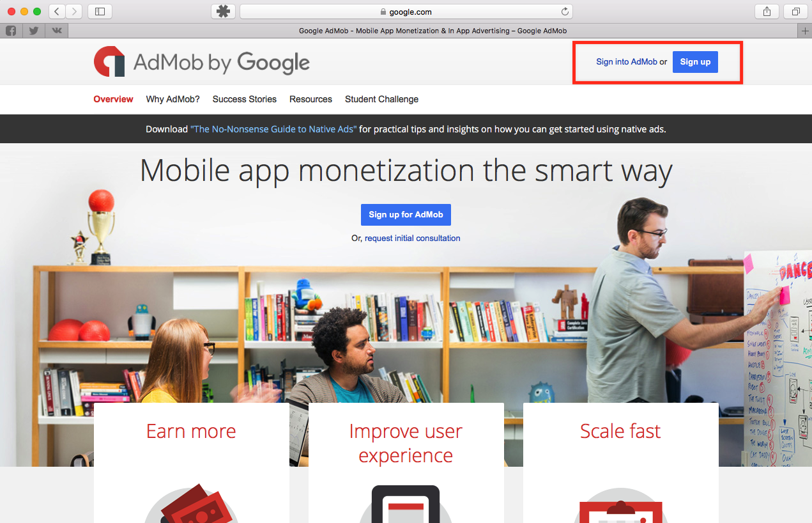Add a new tab with plus button
Screen dimensions: 812x523
(805, 31)
